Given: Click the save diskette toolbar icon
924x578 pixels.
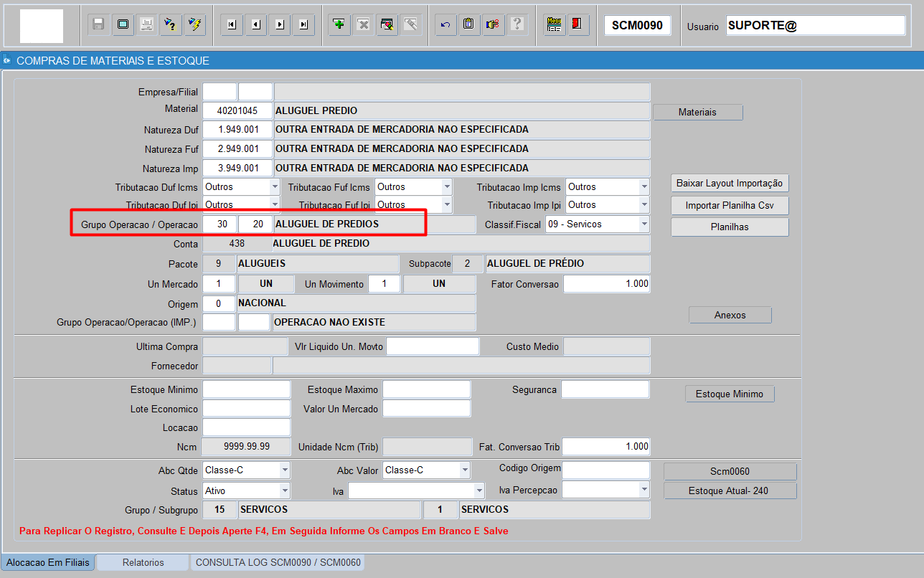Looking at the screenshot, I should (99, 24).
